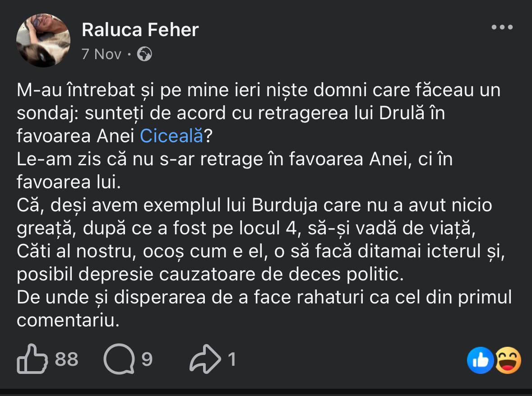This screenshot has height=396, width=532.
Task: Click the opening line starting "M-au întrebat"
Action: pos(258,90)
